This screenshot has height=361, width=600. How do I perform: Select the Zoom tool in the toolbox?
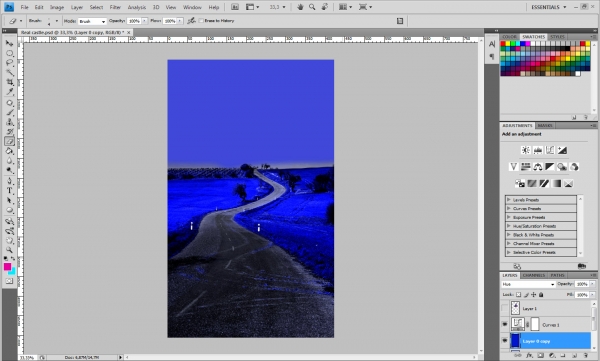(x=9, y=250)
